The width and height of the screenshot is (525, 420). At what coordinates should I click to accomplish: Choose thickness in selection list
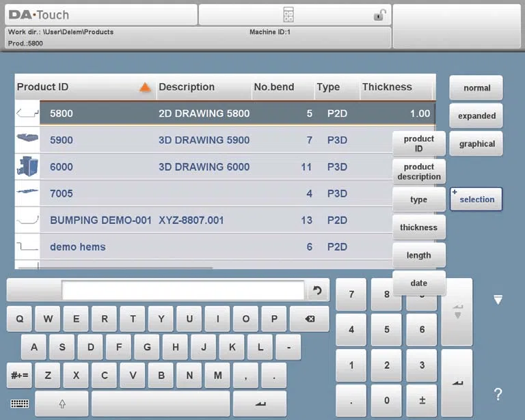coord(419,227)
